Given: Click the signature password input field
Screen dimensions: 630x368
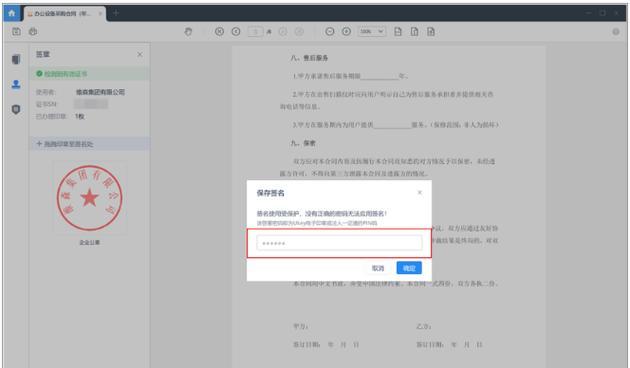Looking at the screenshot, I should coord(339,243).
